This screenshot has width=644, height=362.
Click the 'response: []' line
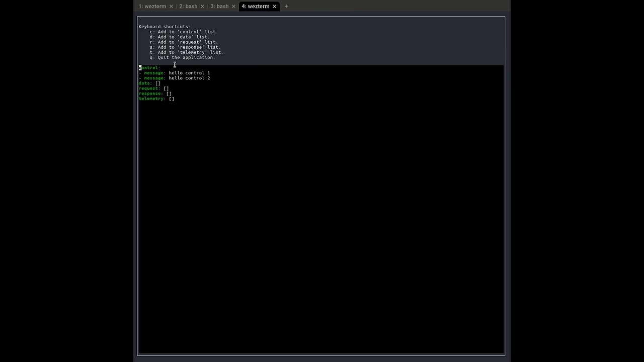tap(155, 94)
